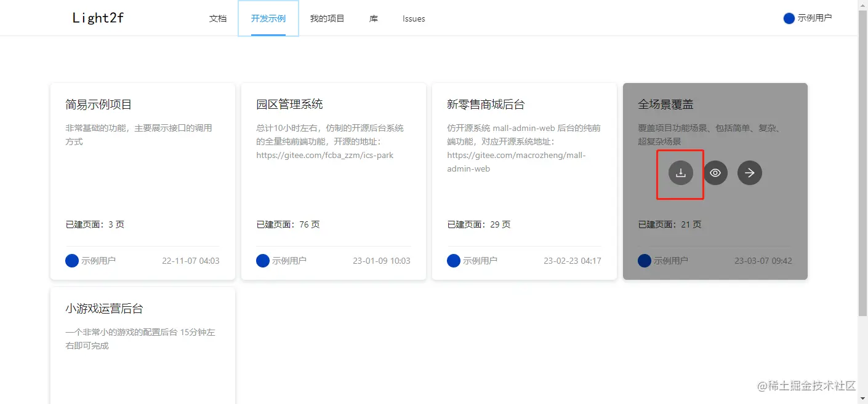Screen dimensions: 868x404
Task: Click the download icon on 全场景覆盖 card
Action: coord(681,173)
